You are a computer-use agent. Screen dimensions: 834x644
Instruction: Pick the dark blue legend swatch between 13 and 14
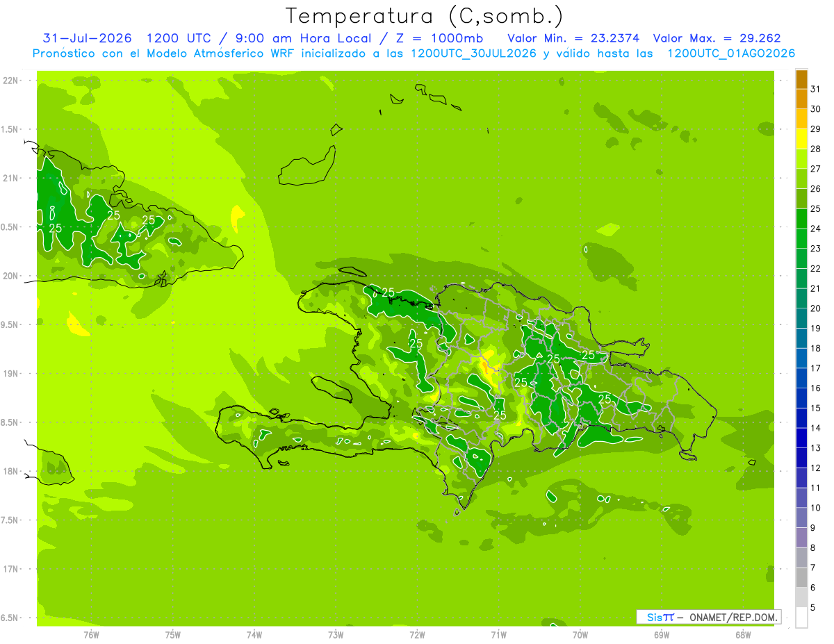pyautogui.click(x=801, y=438)
